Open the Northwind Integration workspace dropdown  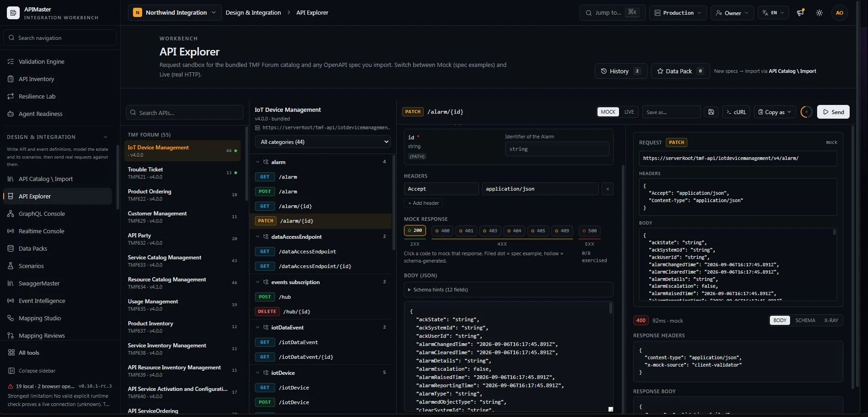point(175,13)
